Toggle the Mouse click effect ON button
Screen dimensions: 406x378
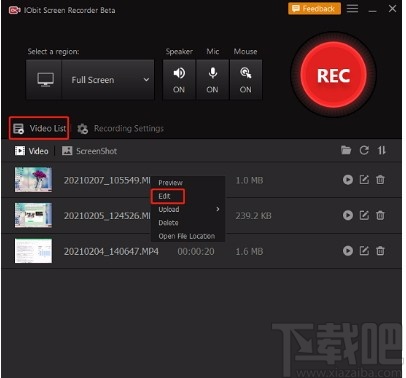click(246, 80)
